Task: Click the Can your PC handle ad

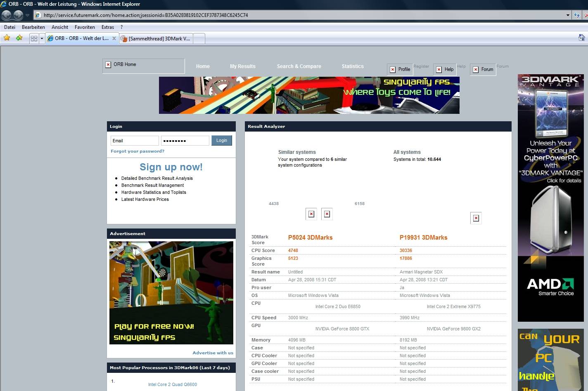Action: [551, 360]
